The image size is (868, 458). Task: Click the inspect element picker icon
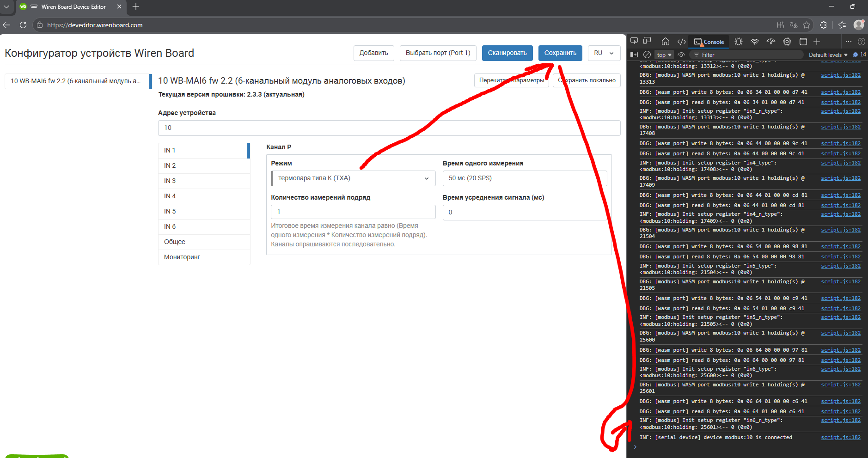[x=634, y=41]
